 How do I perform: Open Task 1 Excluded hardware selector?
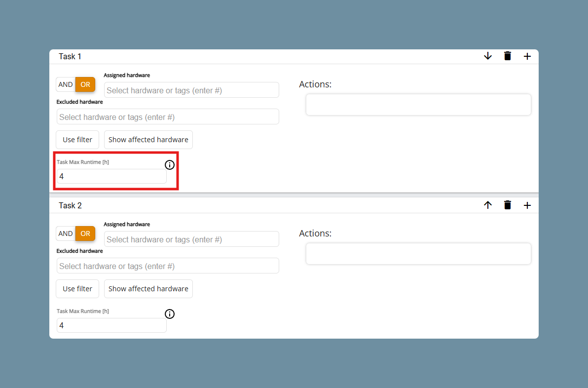click(x=168, y=116)
